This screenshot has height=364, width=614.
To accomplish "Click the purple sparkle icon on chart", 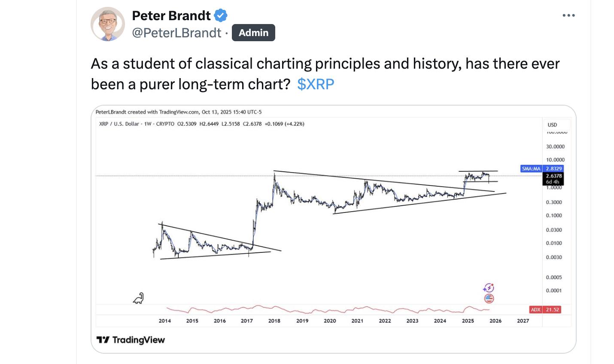I will tap(489, 288).
